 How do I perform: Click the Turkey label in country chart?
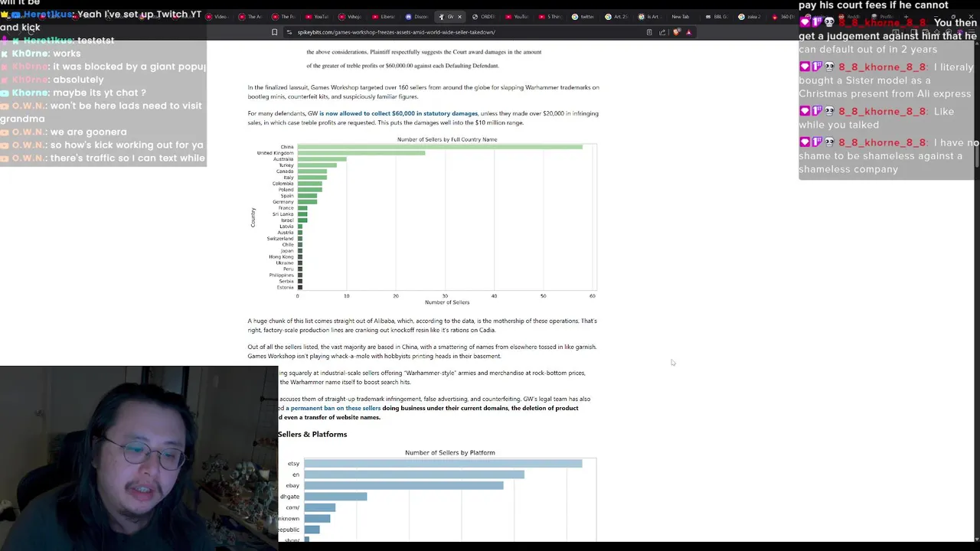(286, 165)
